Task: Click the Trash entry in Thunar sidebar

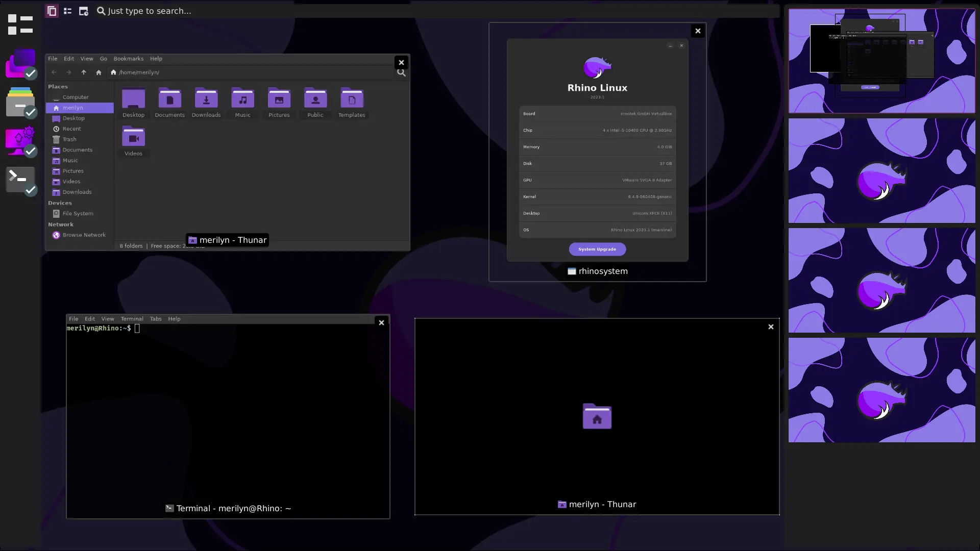Action: [x=69, y=139]
